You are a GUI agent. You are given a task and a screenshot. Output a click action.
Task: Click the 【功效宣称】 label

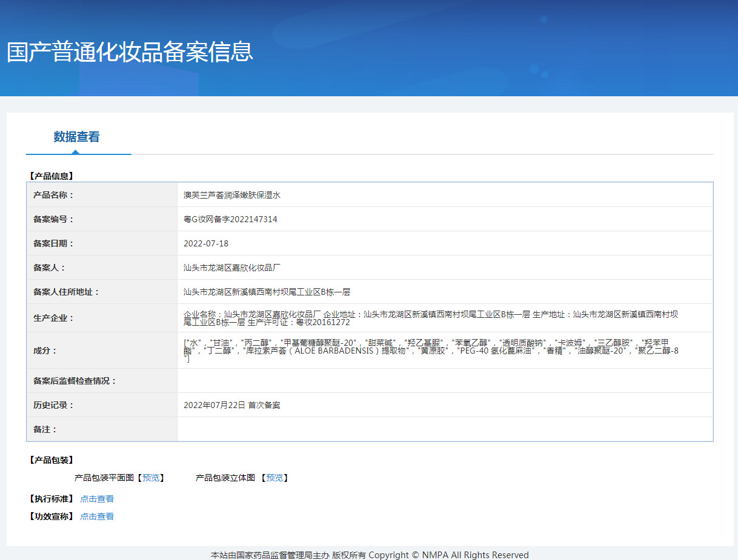click(x=51, y=516)
